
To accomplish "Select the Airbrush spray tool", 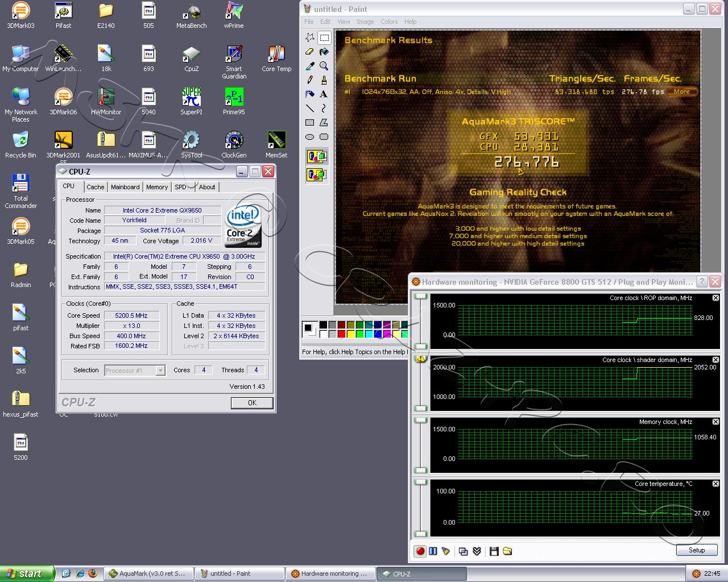I will [x=310, y=94].
